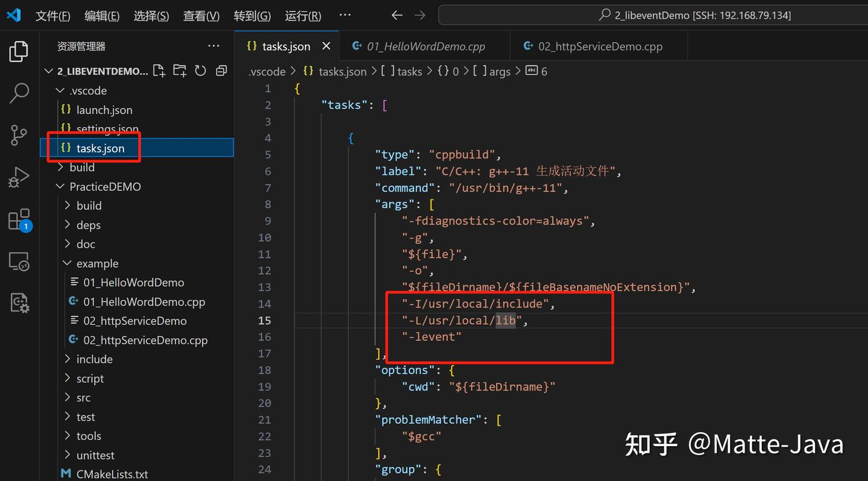Click the Collapse Folders icon in Explorer
Image resolution: width=868 pixels, height=481 pixels.
coord(221,71)
